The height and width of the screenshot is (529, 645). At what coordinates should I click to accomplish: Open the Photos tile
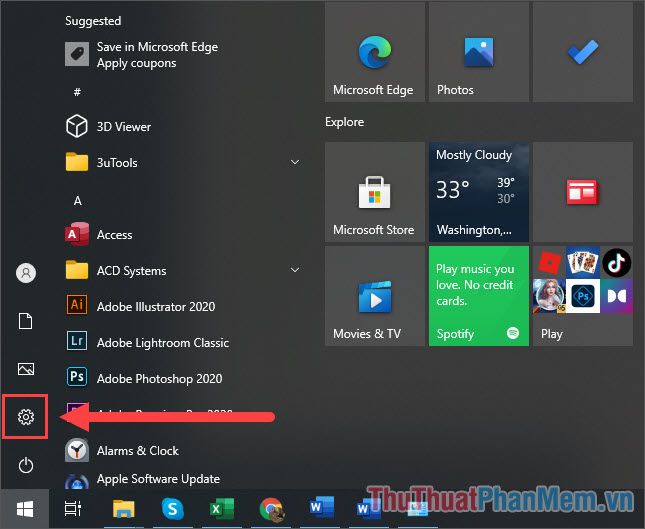[x=479, y=52]
